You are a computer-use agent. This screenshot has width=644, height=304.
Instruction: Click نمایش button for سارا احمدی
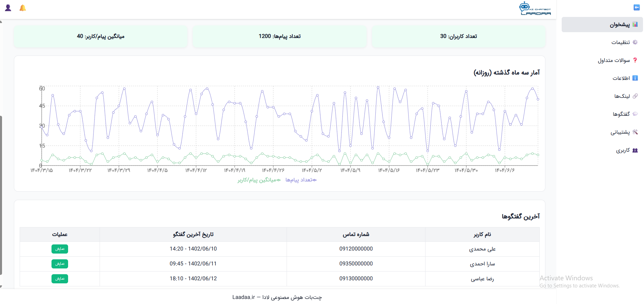(60, 264)
